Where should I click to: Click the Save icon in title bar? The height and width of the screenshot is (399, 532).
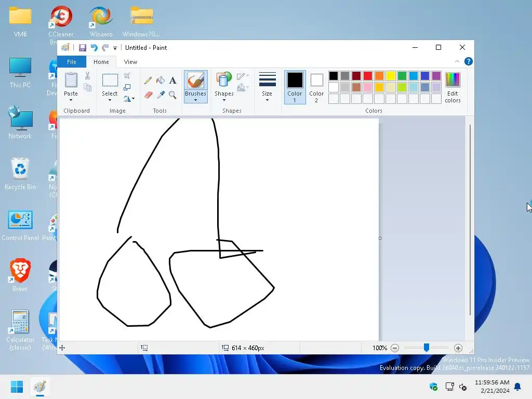[x=83, y=48]
